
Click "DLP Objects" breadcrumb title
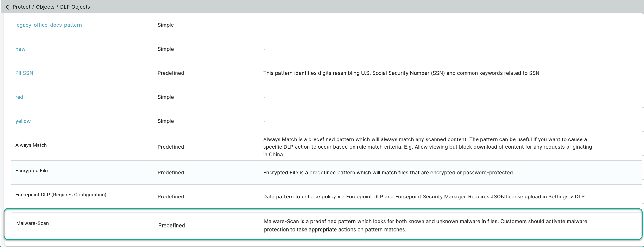click(x=75, y=7)
